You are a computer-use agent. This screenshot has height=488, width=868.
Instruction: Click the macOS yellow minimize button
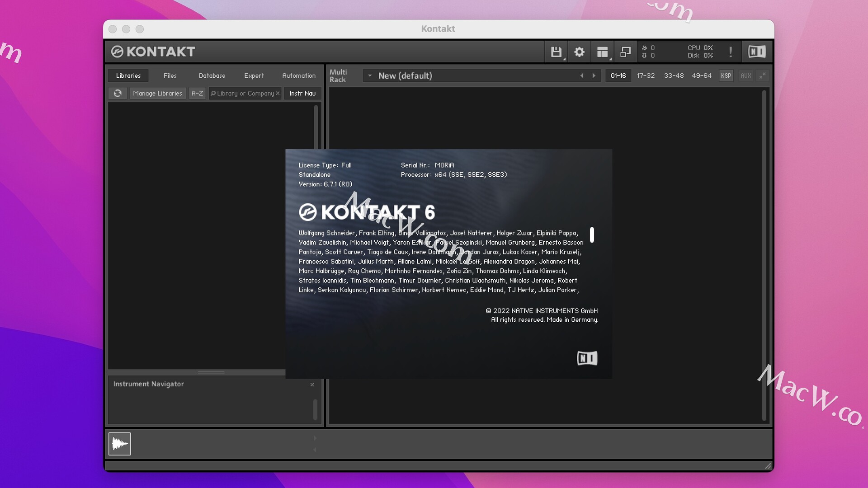click(x=126, y=29)
